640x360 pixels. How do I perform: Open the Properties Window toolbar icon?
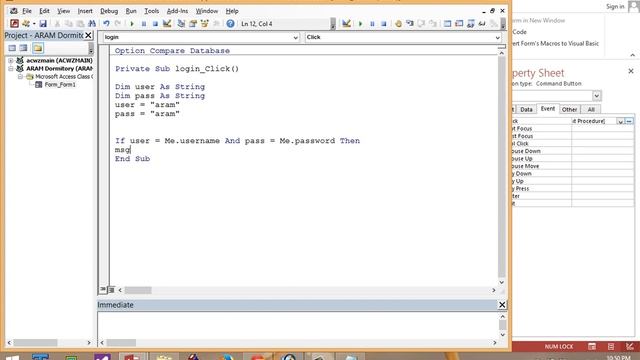click(193, 24)
